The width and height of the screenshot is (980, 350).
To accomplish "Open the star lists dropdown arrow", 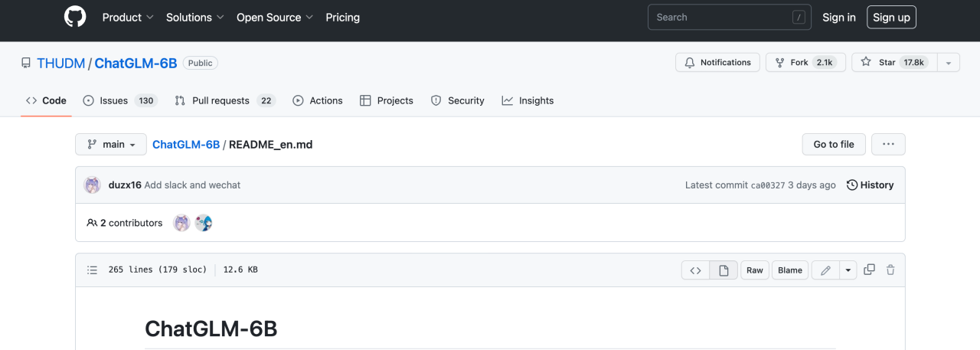I will 949,63.
